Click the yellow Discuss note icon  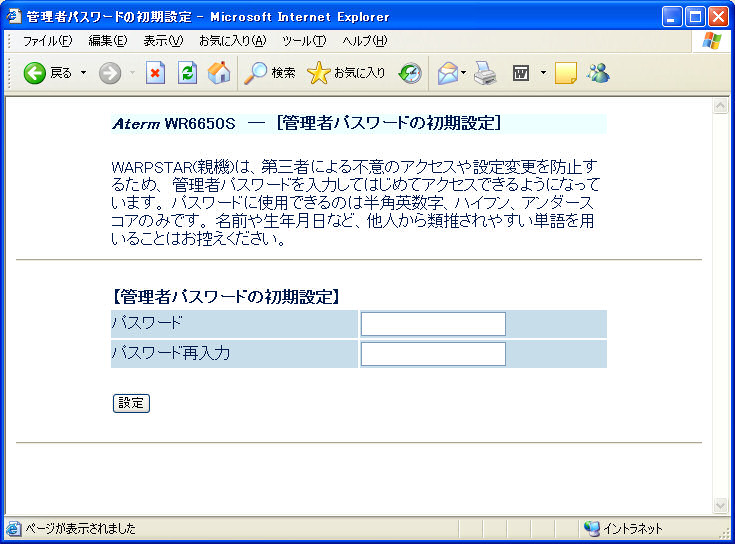coord(566,73)
